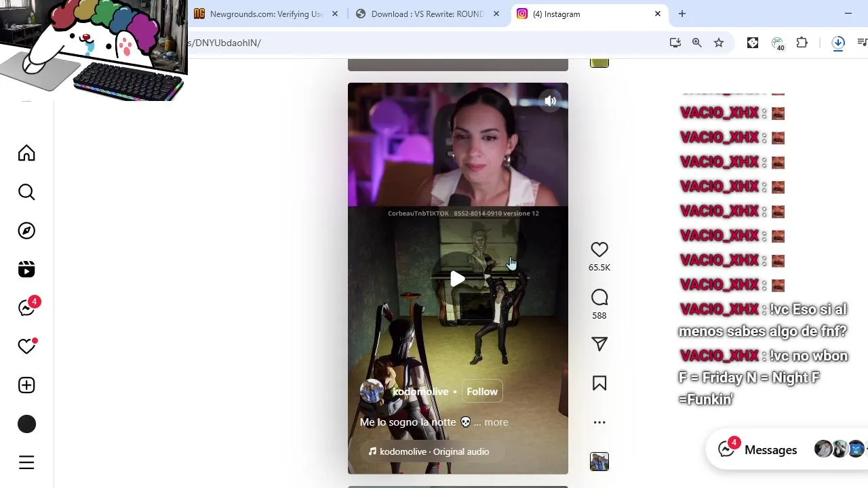Bookmark this page with the star
Image resolution: width=868 pixels, height=488 pixels.
pyautogui.click(x=719, y=43)
